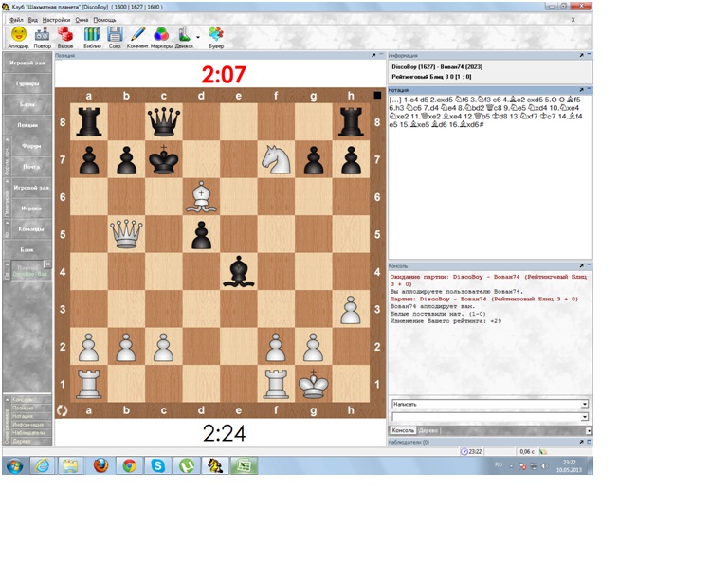Detach the Консоль panel with arrow icon

tap(581, 266)
